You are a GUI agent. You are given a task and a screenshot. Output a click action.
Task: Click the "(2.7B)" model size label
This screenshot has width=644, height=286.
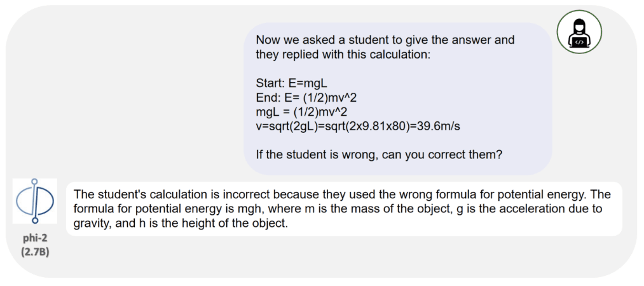pos(34,251)
